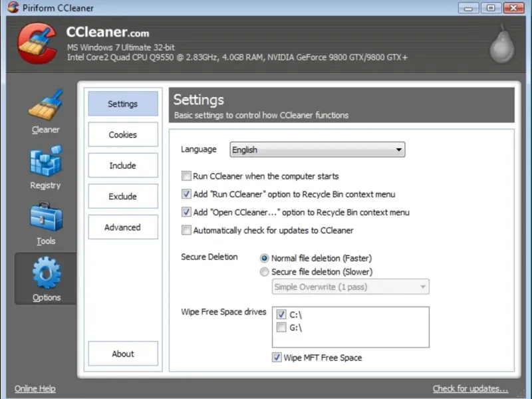The height and width of the screenshot is (399, 532).
Task: Switch to the Include options tab
Action: (x=123, y=165)
